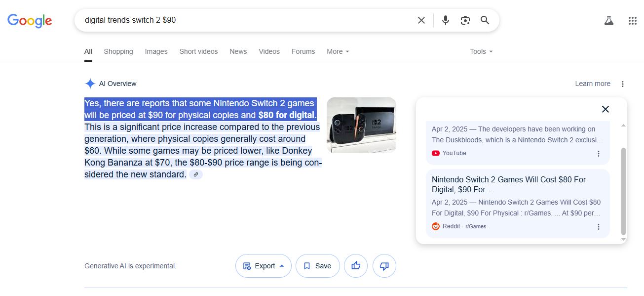Expand the Export options menu
The image size is (644, 296).
(264, 266)
